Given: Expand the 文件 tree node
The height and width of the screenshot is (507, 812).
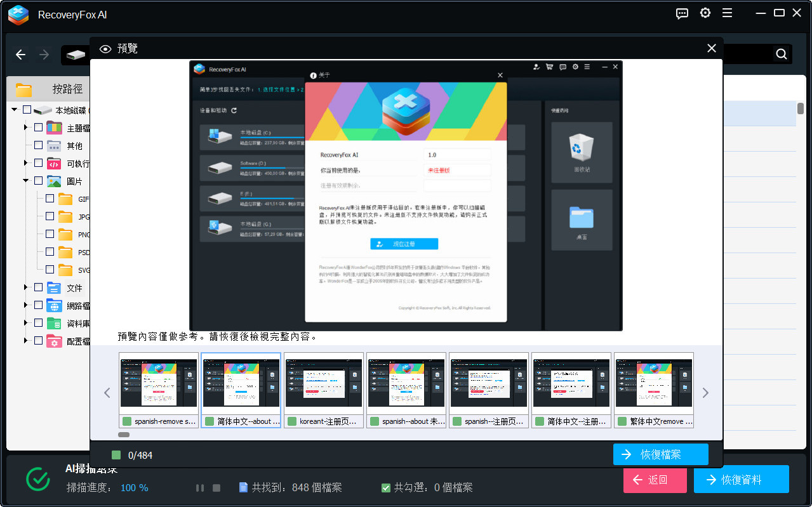Looking at the screenshot, I should coord(26,287).
